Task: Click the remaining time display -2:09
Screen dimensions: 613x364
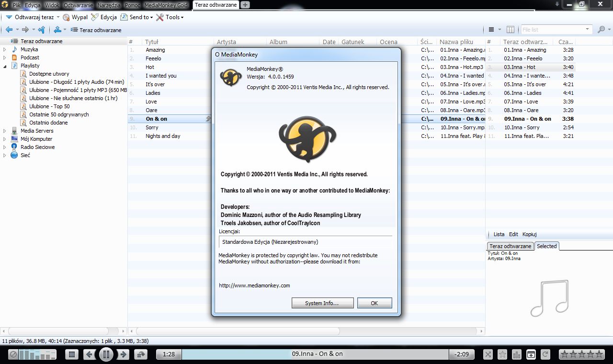Action: click(462, 354)
